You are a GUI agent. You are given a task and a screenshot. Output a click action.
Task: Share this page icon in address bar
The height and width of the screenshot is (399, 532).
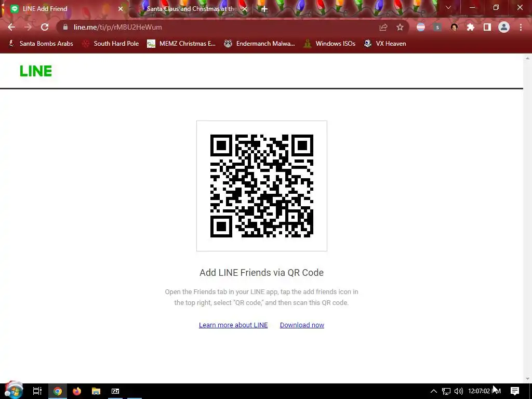383,27
